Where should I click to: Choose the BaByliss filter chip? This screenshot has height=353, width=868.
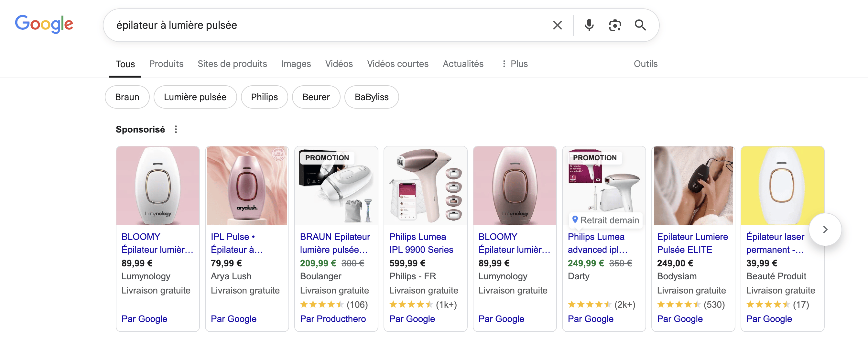371,97
